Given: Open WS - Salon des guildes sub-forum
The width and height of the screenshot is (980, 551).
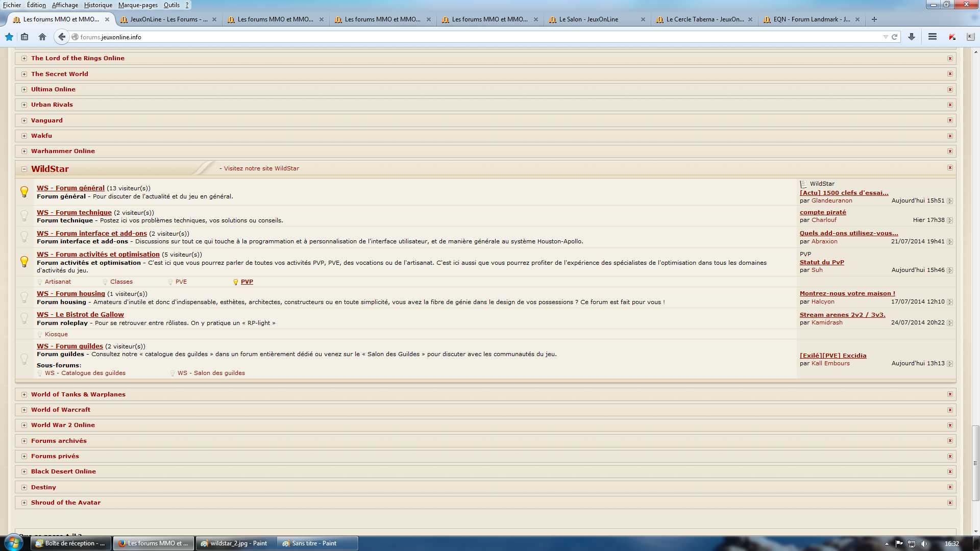Looking at the screenshot, I should [x=211, y=373].
